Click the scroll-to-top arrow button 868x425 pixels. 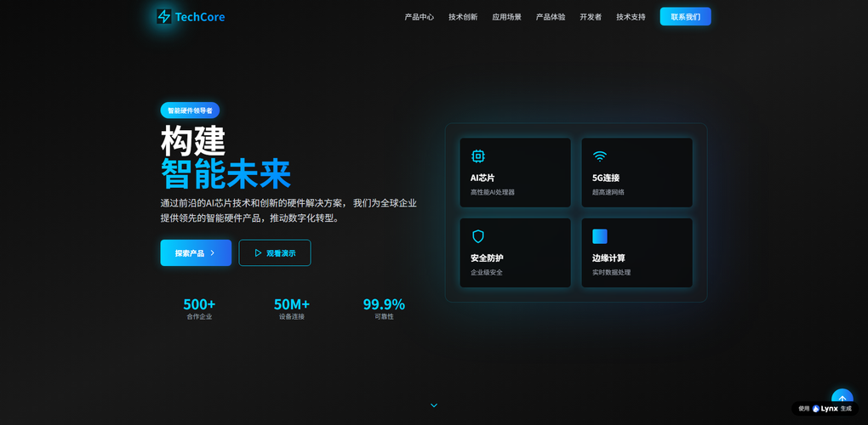842,399
